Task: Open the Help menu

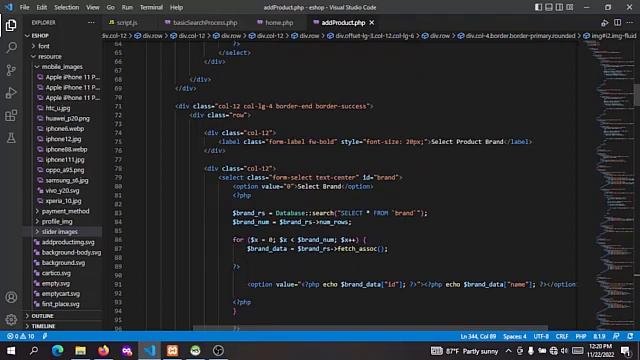Action: coord(176,7)
